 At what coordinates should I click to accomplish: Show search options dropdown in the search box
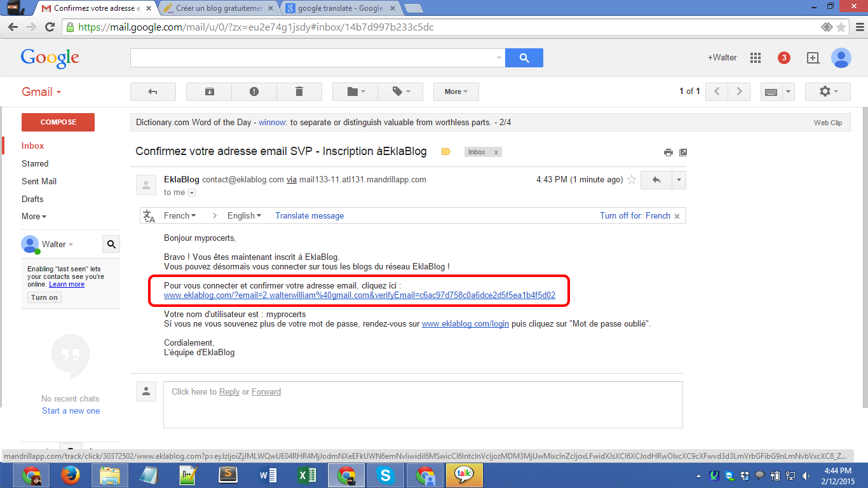499,58
